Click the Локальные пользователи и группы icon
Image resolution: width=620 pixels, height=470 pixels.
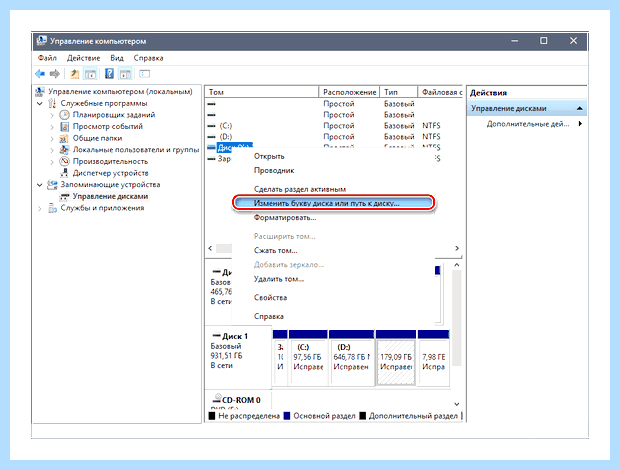pyautogui.click(x=64, y=150)
